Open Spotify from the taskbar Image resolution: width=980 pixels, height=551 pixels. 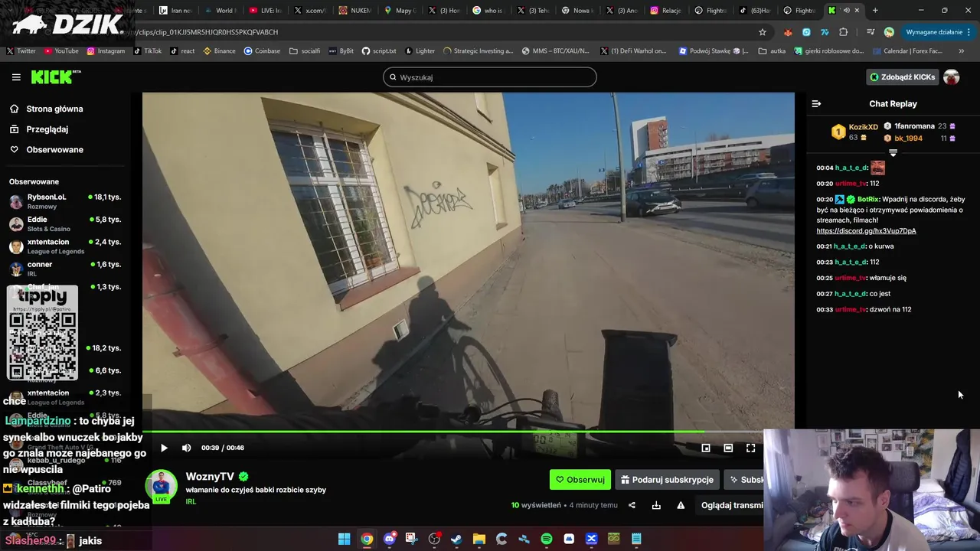(547, 540)
